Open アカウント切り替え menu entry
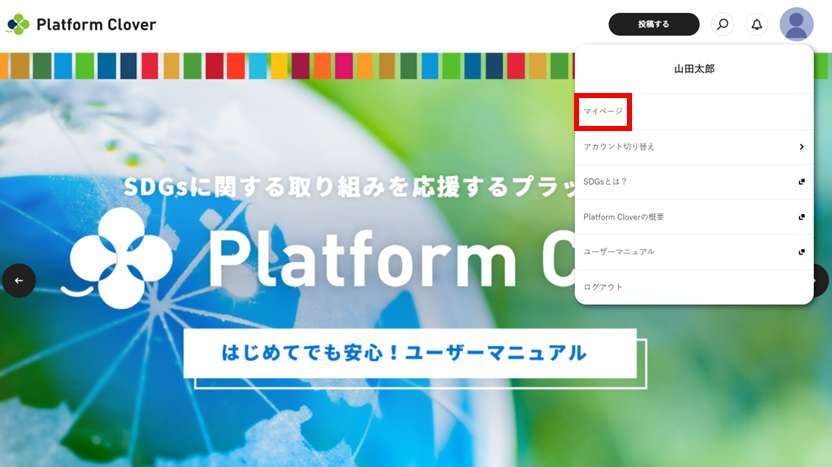Screen dimensions: 832x467 click(694, 146)
